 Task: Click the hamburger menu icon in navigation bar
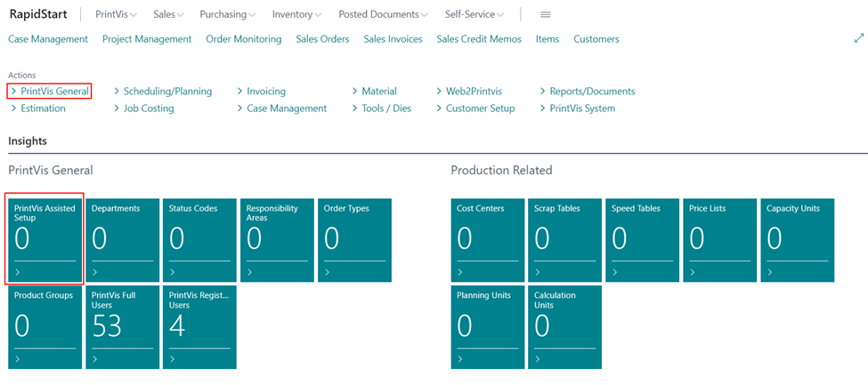tap(545, 15)
